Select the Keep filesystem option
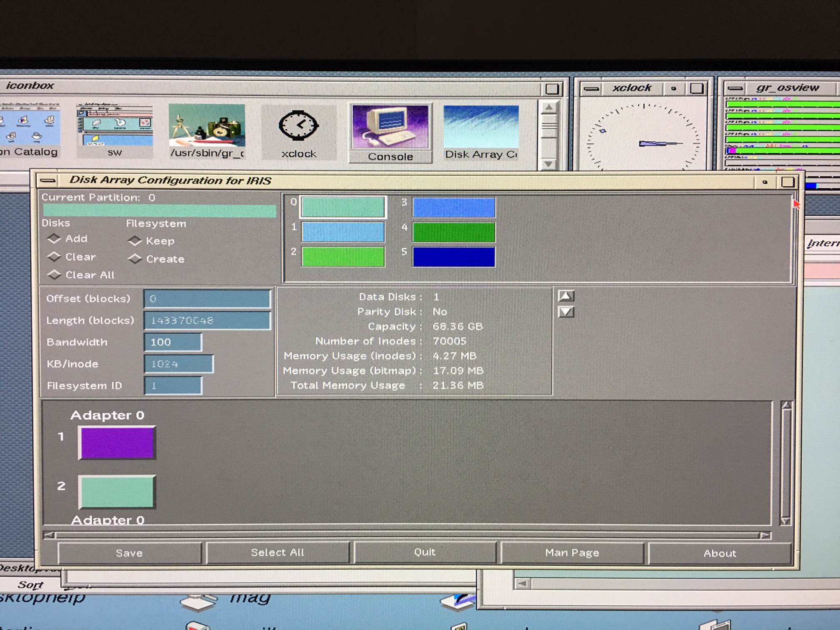 151,241
